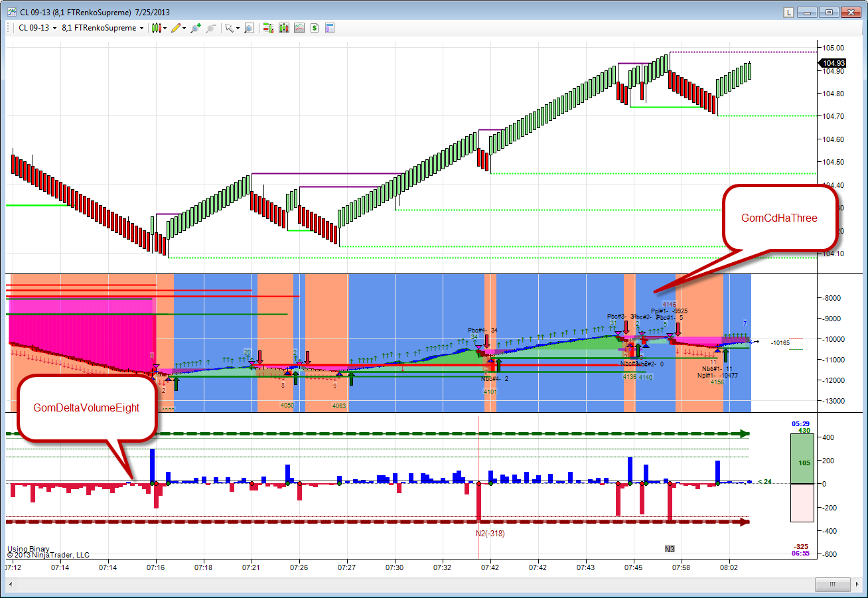Viewport: 868px width, 598px height.
Task: Expand the drawing tools dropdown arrow
Action: [x=184, y=28]
